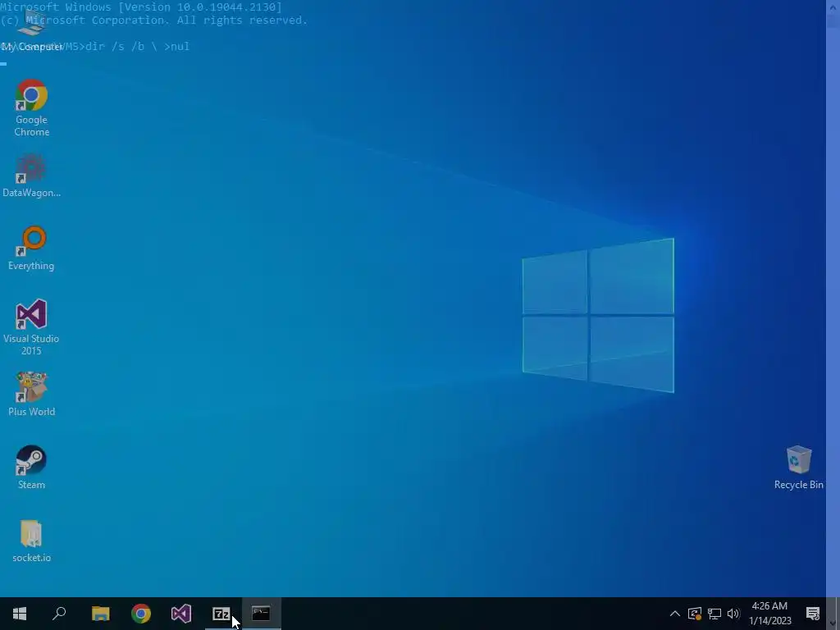Click the 'Microsoft Windows [Version 10.0.19044.2130]' line
This screenshot has height=630, width=840.
[141, 7]
